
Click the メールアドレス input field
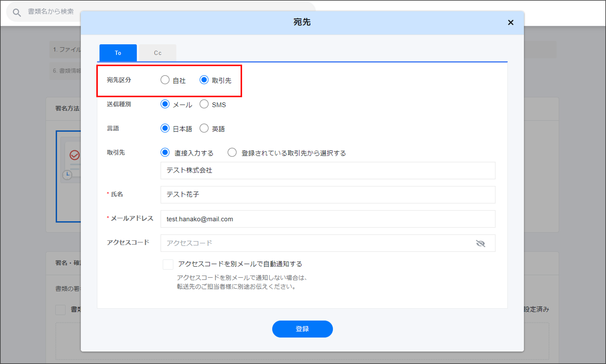(x=328, y=219)
